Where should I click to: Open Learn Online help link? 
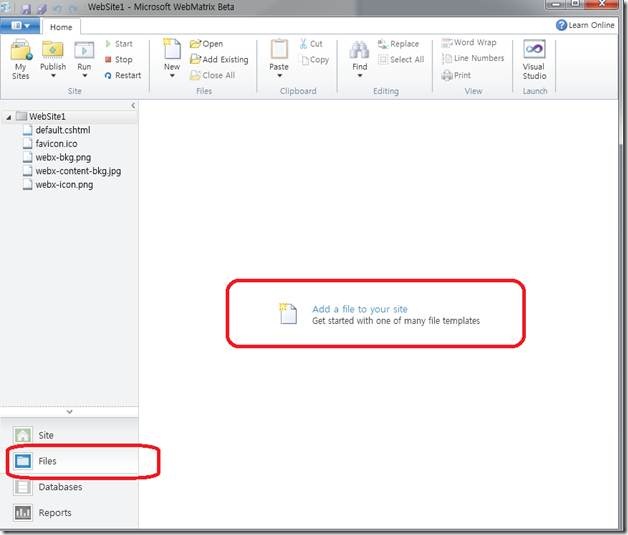pyautogui.click(x=585, y=25)
